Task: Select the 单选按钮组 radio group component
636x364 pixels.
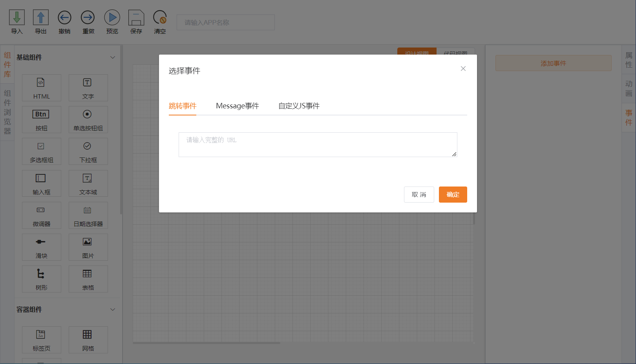Action: pos(88,119)
